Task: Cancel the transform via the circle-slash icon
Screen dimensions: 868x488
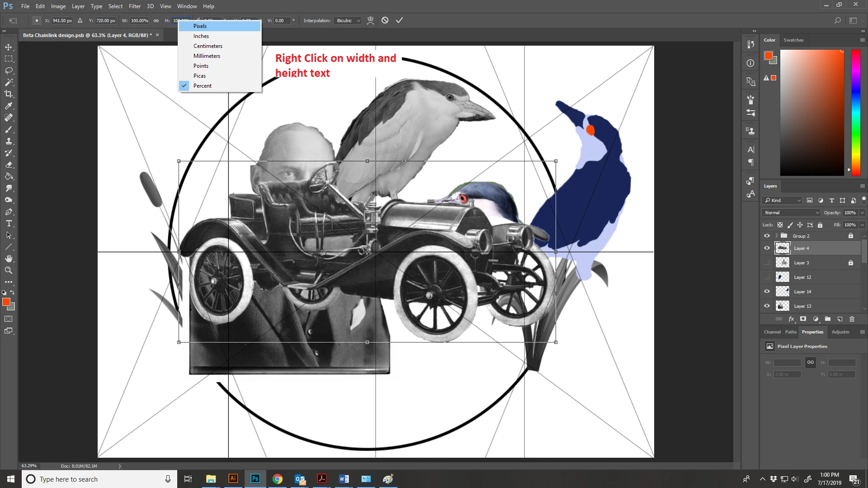Action: 385,20
